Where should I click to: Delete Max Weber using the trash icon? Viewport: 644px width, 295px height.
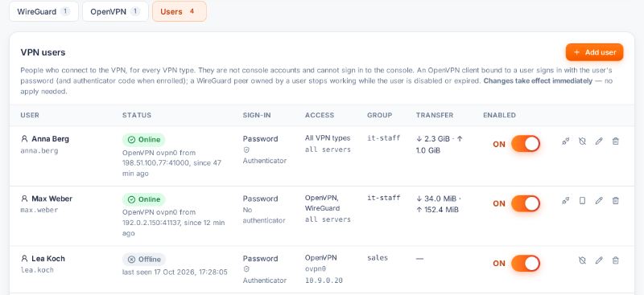coord(615,201)
